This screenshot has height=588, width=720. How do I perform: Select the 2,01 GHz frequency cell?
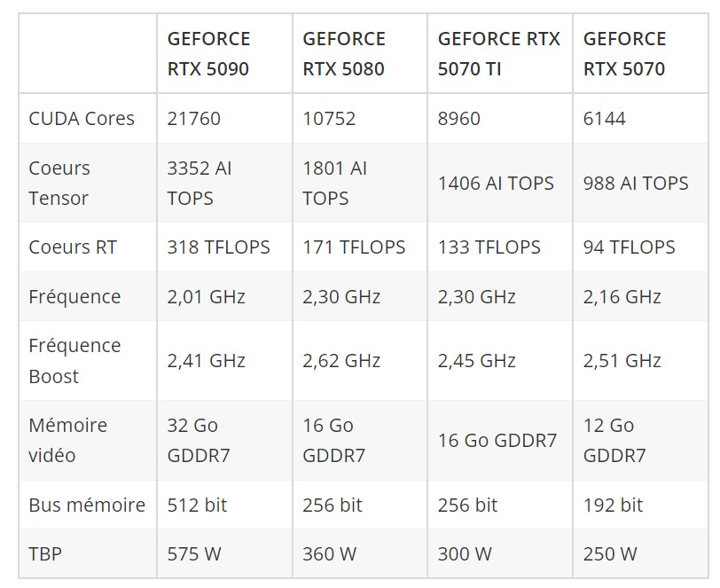point(207,296)
